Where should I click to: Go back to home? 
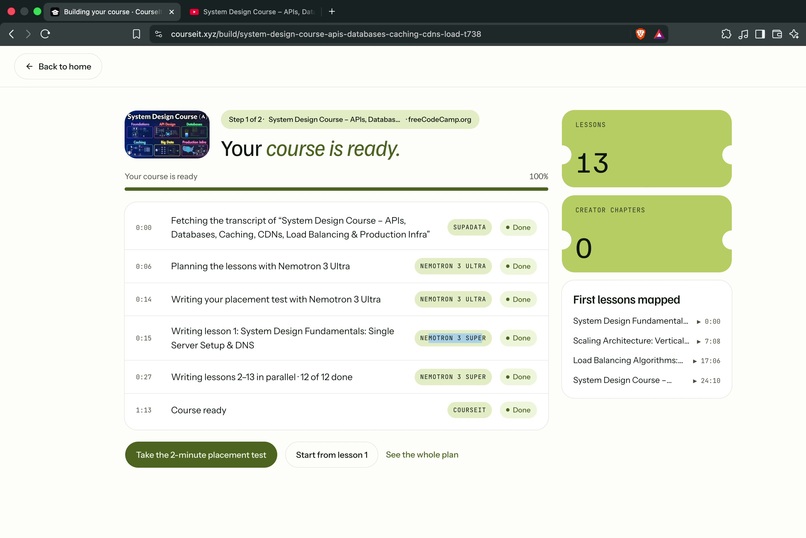pyautogui.click(x=58, y=66)
